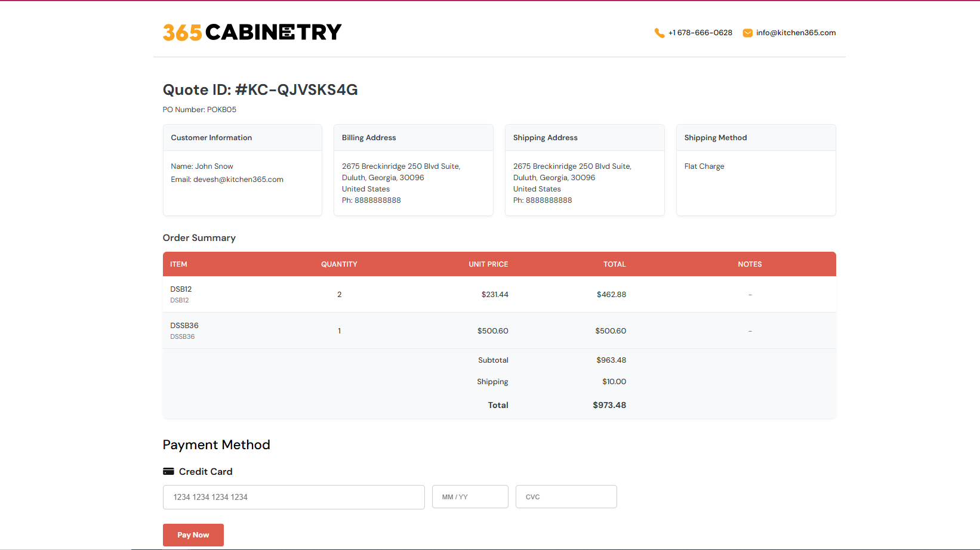Click the orange email envelope icon
The width and height of the screenshot is (980, 550).
pos(747,33)
